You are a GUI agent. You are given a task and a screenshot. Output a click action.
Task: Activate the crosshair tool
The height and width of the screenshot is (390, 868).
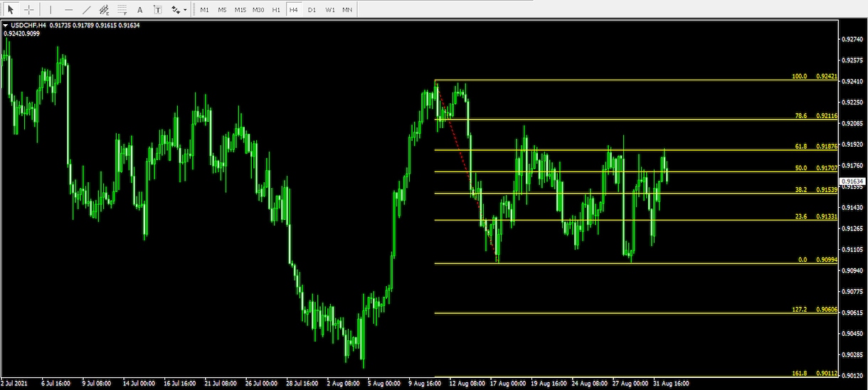coord(28,10)
